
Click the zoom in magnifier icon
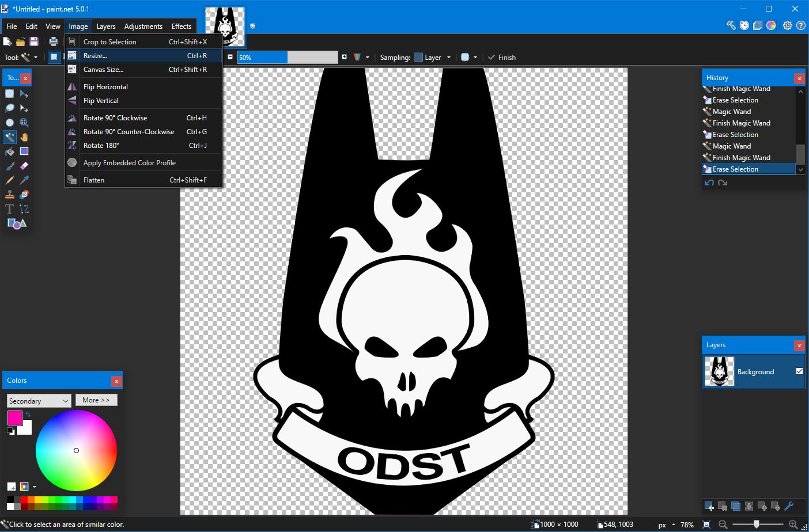point(793,525)
